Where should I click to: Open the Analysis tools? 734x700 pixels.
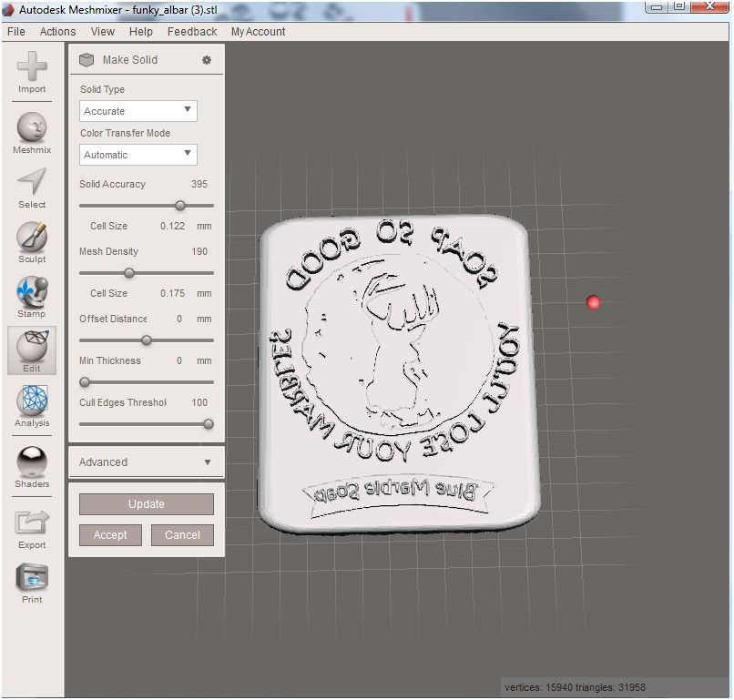(x=32, y=406)
